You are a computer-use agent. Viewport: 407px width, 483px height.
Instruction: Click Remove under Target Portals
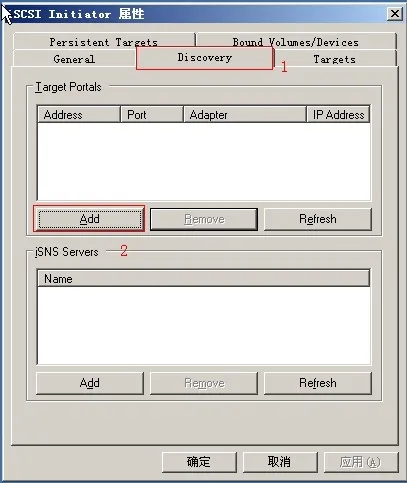[x=204, y=219]
